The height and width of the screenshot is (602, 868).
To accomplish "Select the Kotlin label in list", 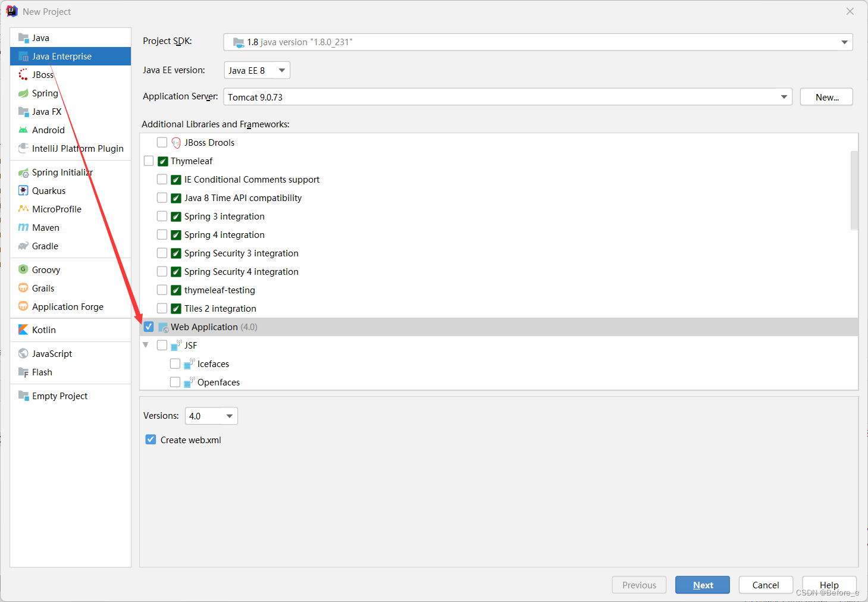I will coord(44,330).
